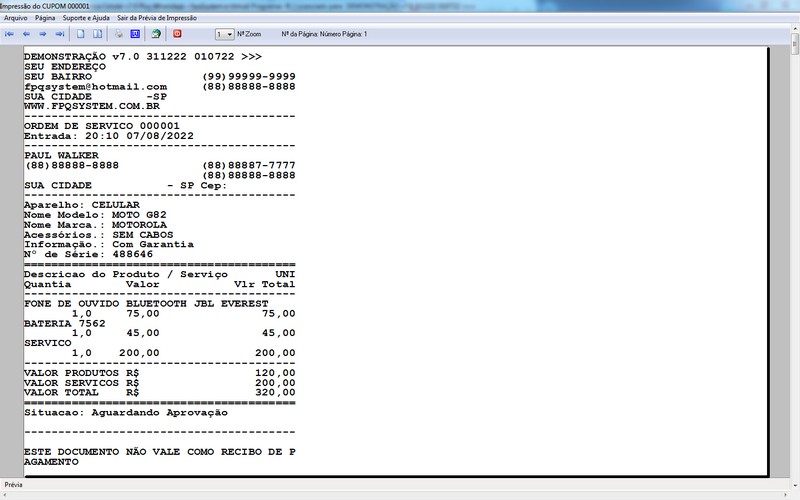Click Sair da Prévia de Impressão menu
800x500 pixels.
point(157,18)
